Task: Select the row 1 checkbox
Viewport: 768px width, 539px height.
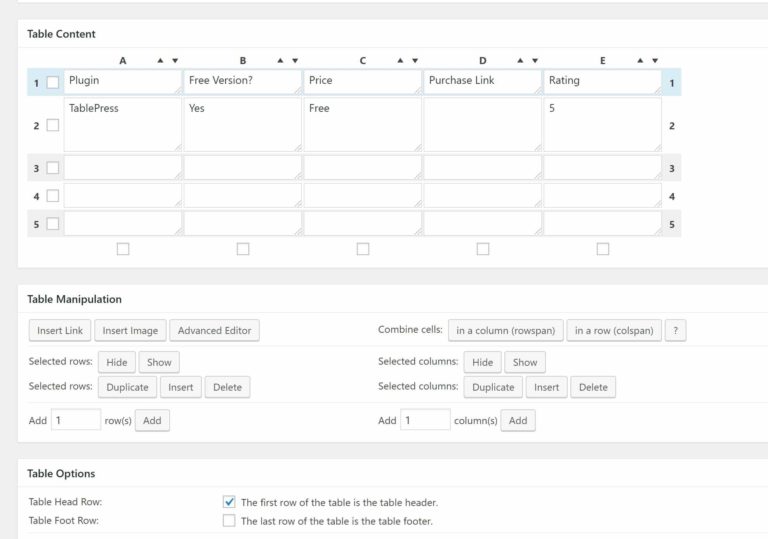Action: pos(53,82)
